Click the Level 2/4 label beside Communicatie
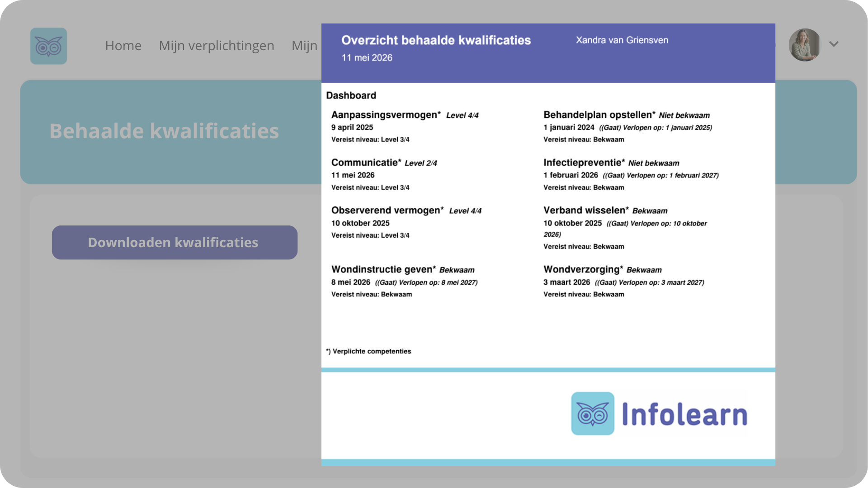868x488 pixels. pyautogui.click(x=421, y=163)
